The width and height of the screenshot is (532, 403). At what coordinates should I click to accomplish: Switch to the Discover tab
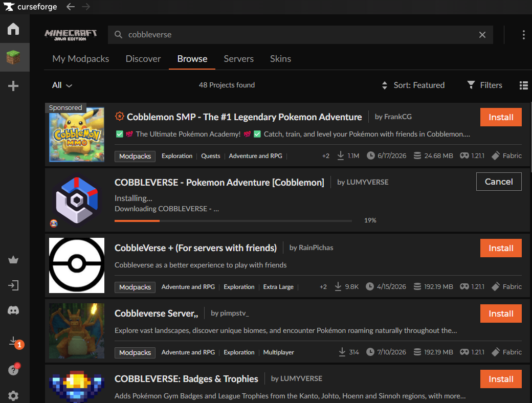pos(143,59)
